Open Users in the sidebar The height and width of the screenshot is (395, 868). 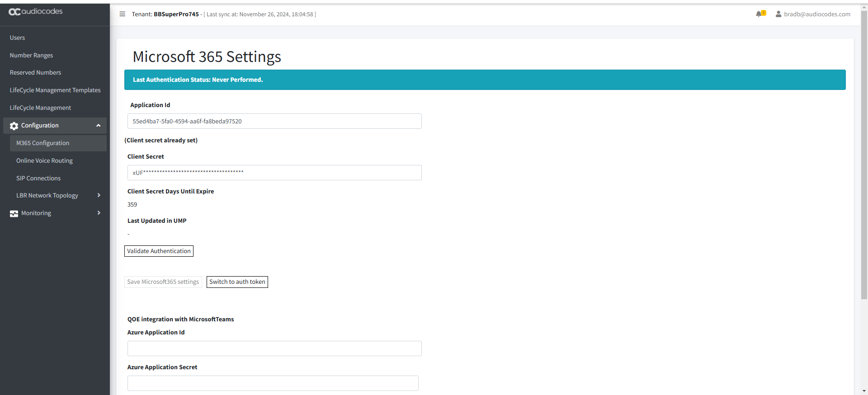[x=17, y=38]
